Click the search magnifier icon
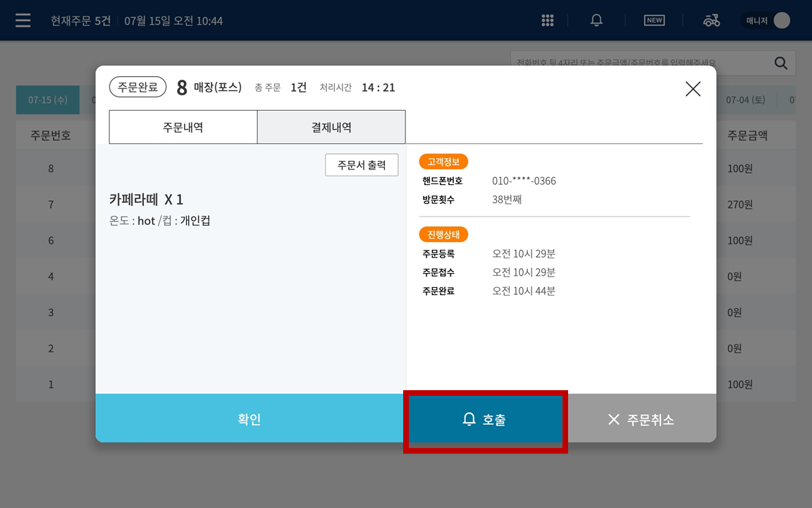Screen dimensions: 812x508 (x=781, y=64)
